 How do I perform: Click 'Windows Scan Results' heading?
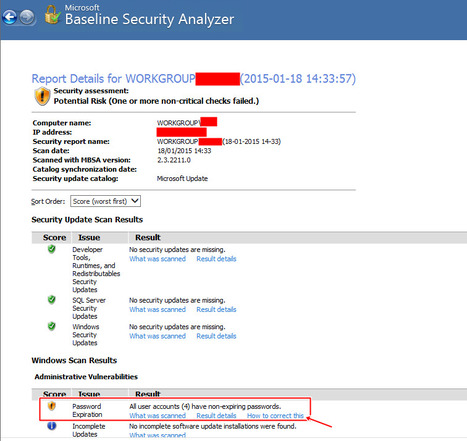pos(74,360)
